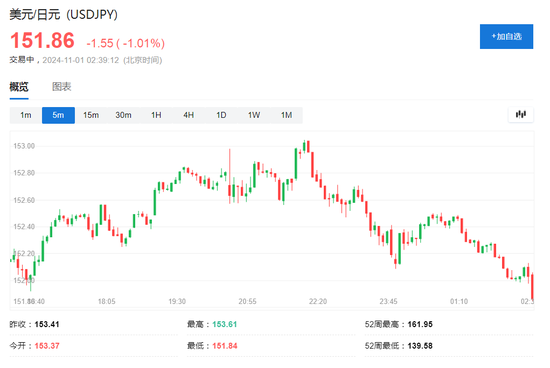
Task: Click the 22:20 time axis label
Action: pos(318,301)
